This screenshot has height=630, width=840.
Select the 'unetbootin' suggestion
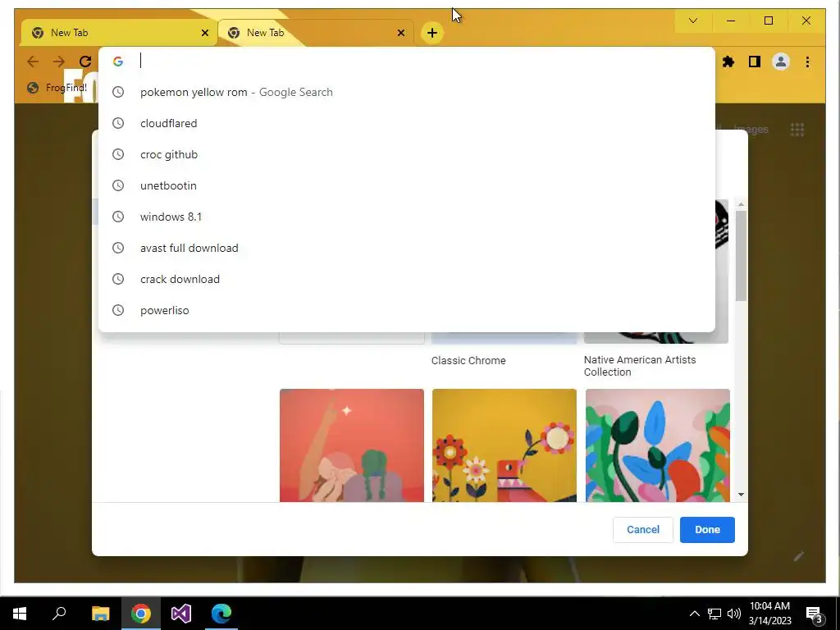pos(407,185)
